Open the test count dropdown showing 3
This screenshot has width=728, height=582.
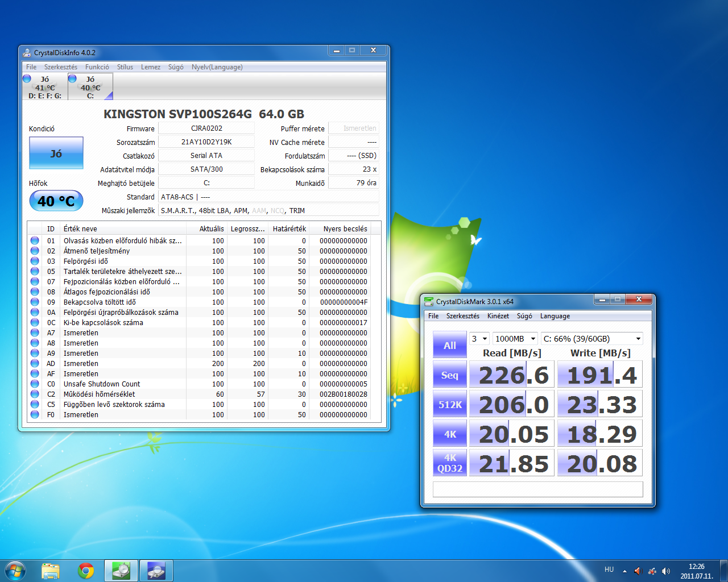pyautogui.click(x=479, y=339)
